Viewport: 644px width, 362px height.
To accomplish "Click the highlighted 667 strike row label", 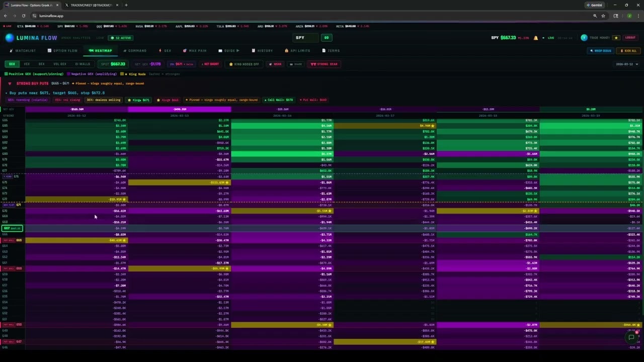I will tap(13, 228).
